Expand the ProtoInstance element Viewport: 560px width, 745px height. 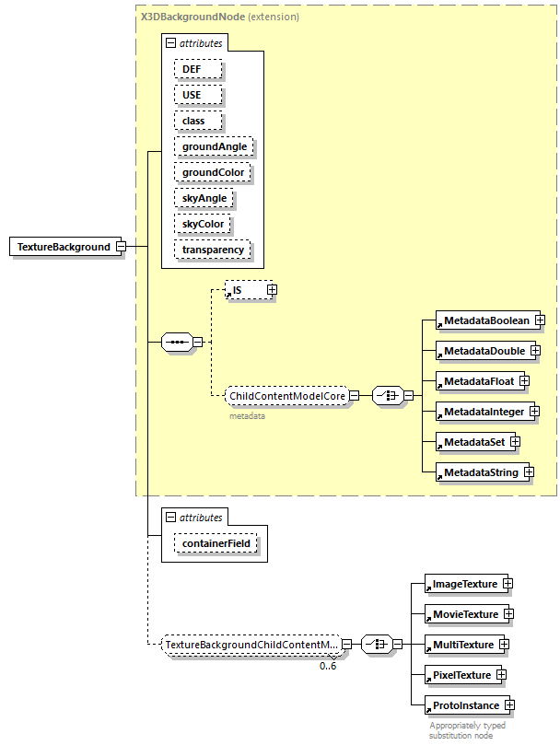click(509, 705)
